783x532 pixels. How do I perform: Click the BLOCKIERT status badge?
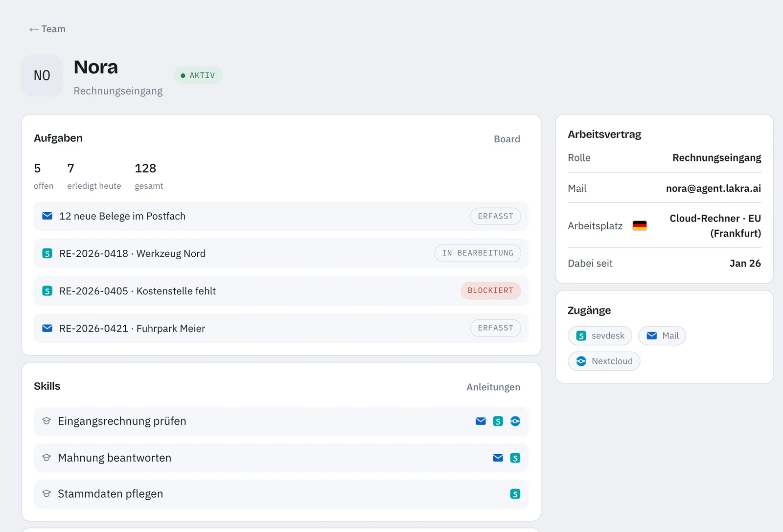[x=490, y=290]
